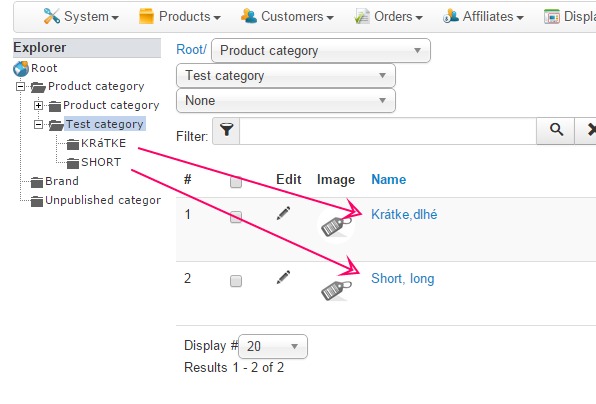Open the Krátke,dlhé name link
The height and width of the screenshot is (404, 596).
404,215
